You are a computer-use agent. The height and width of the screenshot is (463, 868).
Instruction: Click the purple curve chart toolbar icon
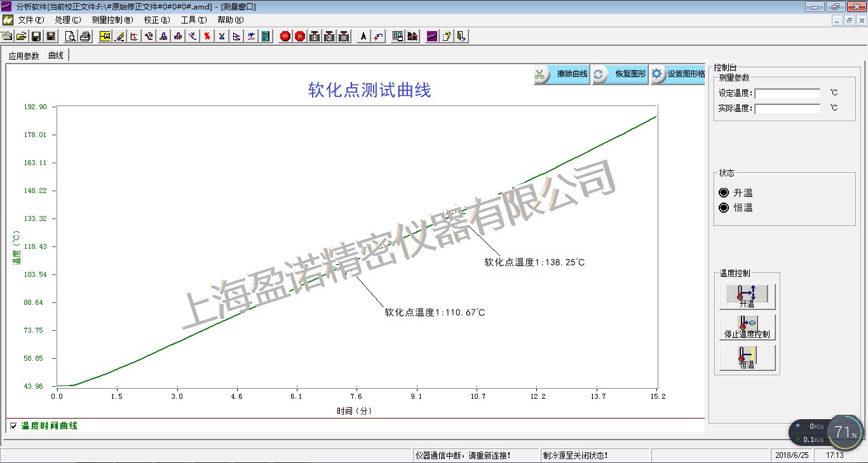432,36
